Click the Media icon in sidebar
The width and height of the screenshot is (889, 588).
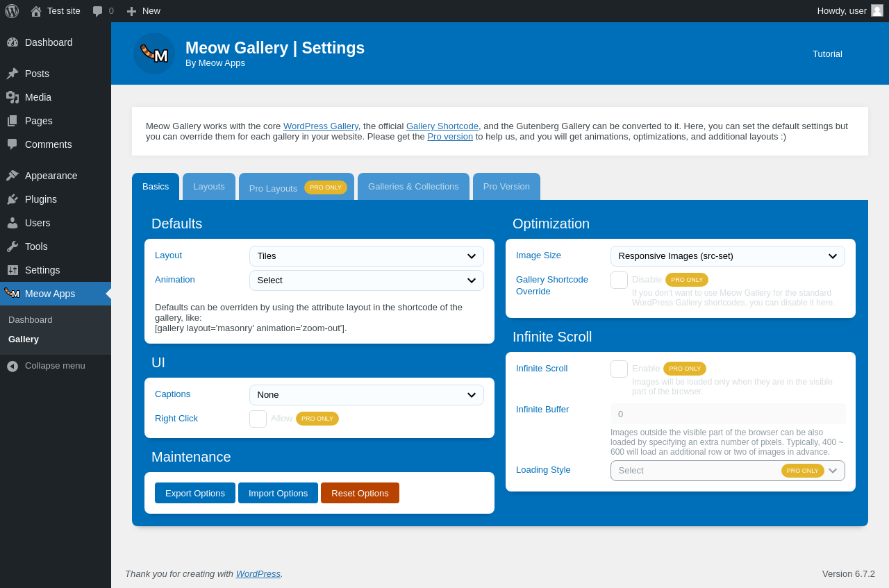13,97
